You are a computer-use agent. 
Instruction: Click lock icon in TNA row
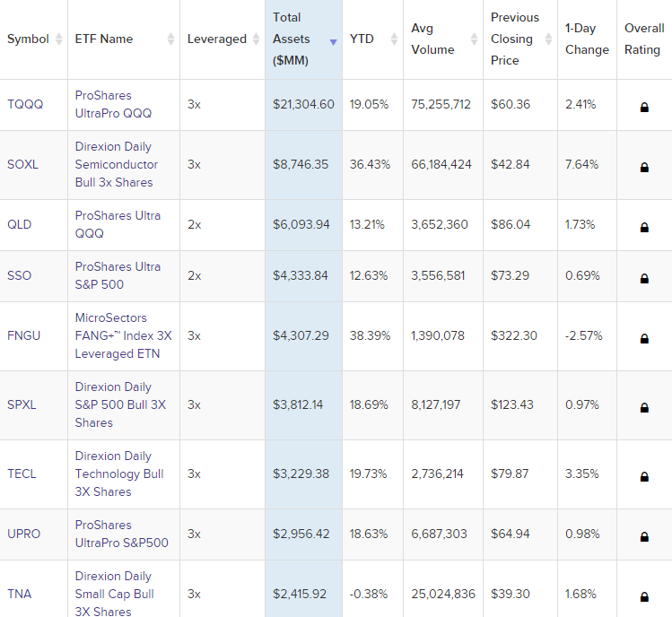coord(644,597)
